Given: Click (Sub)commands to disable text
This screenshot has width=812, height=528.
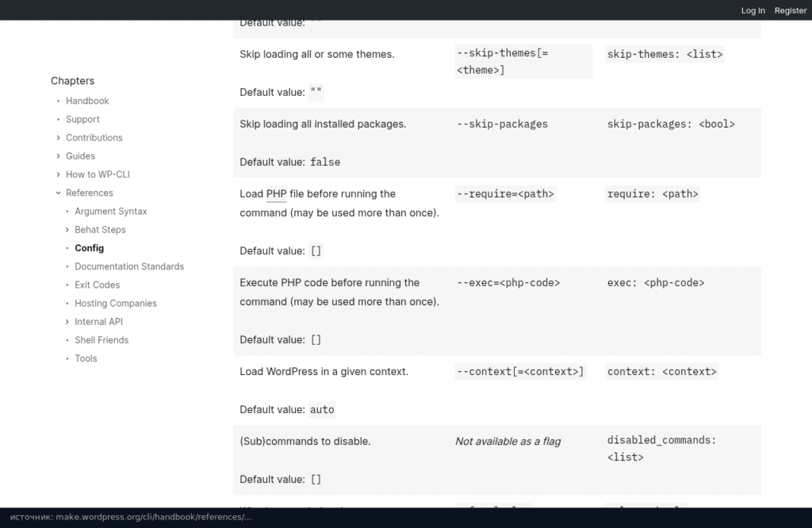Looking at the screenshot, I should [305, 442].
